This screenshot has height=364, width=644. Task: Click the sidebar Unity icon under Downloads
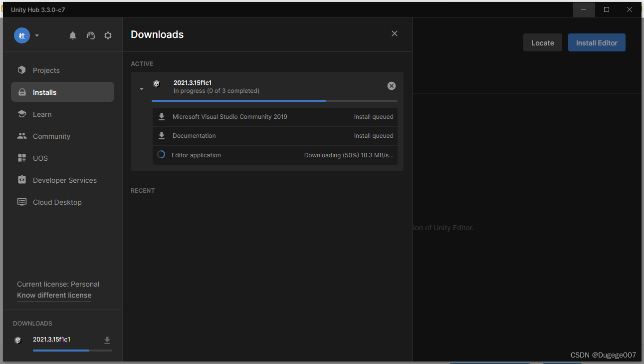pyautogui.click(x=18, y=341)
